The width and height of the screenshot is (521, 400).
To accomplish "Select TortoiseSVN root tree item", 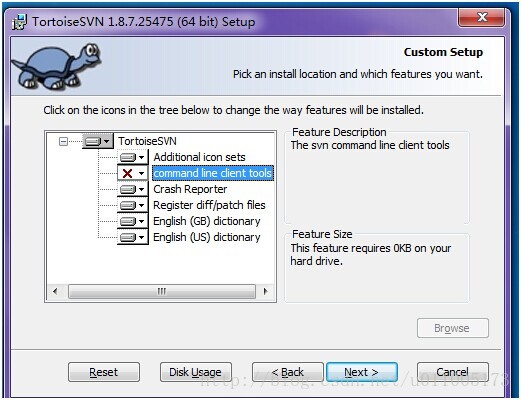I will coord(147,141).
